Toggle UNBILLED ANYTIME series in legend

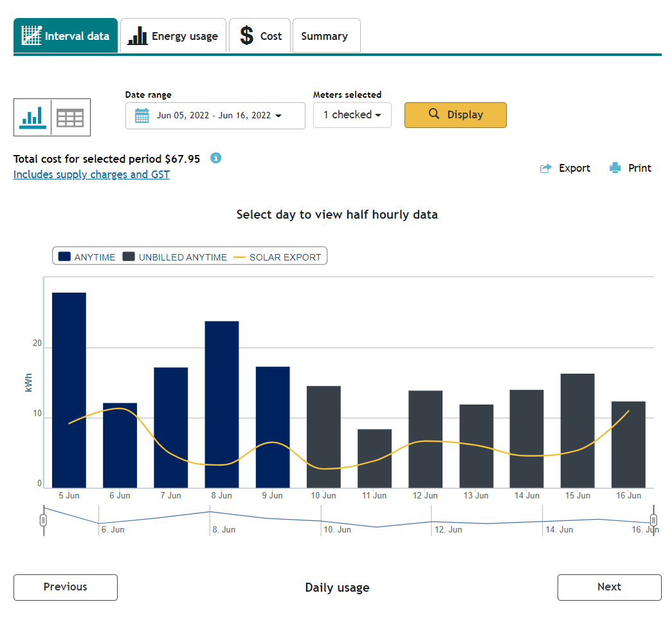tap(175, 257)
